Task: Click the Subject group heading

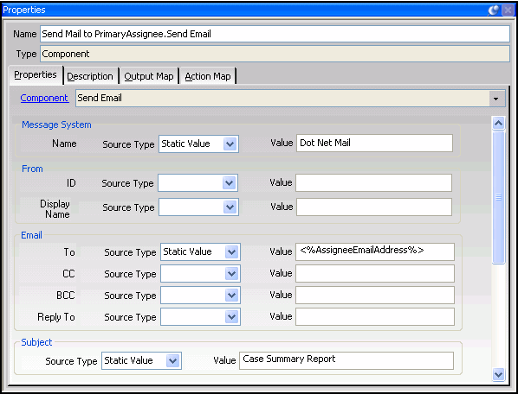Action: click(x=36, y=342)
